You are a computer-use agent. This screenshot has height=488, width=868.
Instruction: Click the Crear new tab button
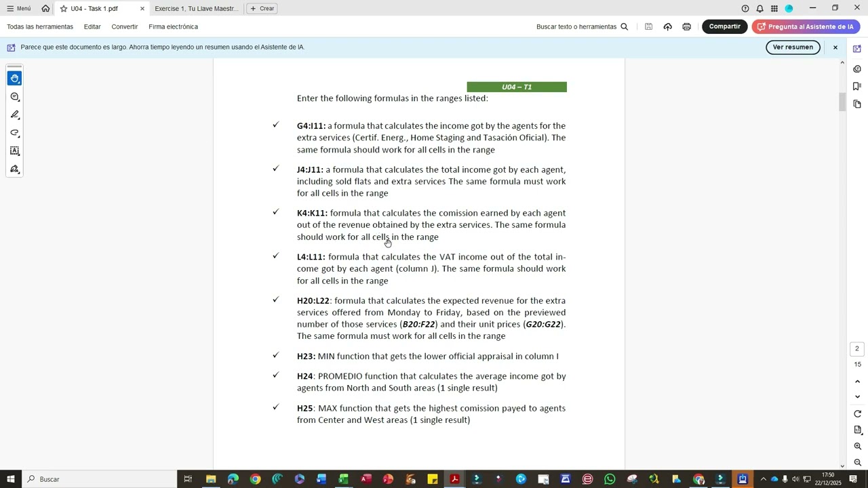(x=262, y=8)
